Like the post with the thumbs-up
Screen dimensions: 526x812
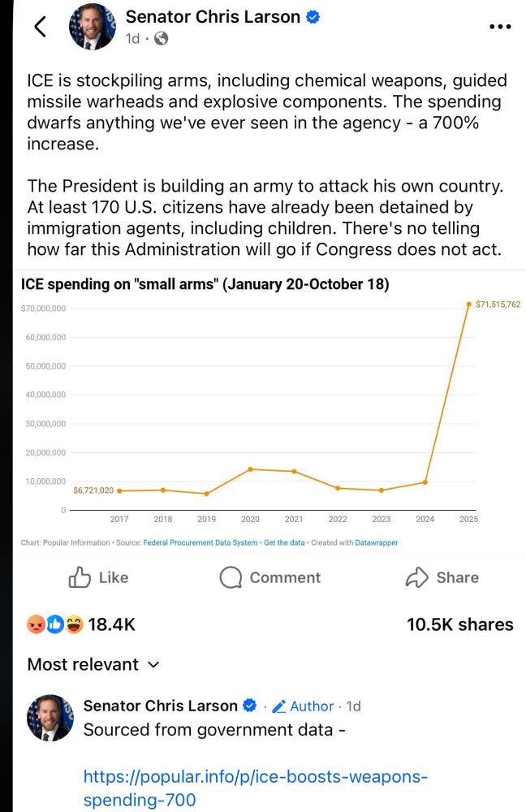point(98,577)
